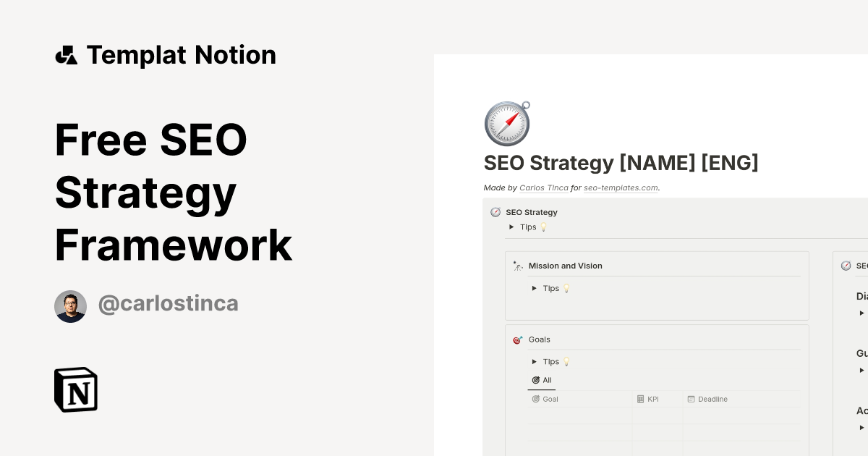This screenshot has height=456, width=868.
Task: Select the telescope icon beside Mission and Vision
Action: tap(517, 266)
